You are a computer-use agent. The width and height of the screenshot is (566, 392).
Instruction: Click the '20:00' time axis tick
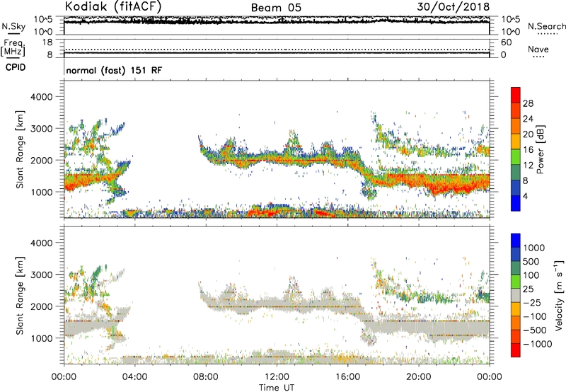(x=418, y=377)
